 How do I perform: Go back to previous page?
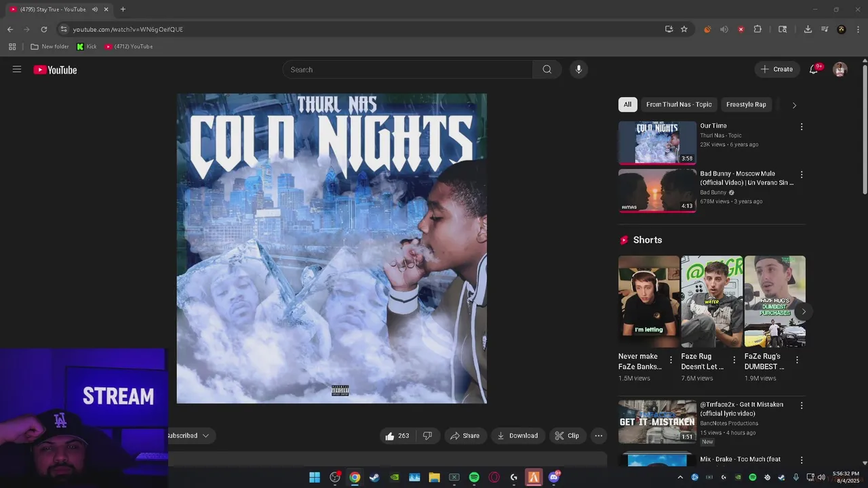[10, 29]
